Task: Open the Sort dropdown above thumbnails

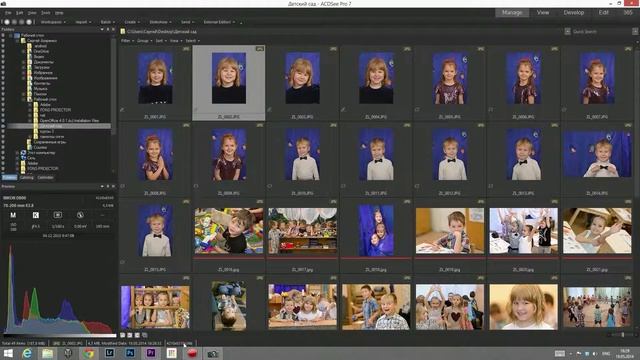Action: tap(160, 41)
